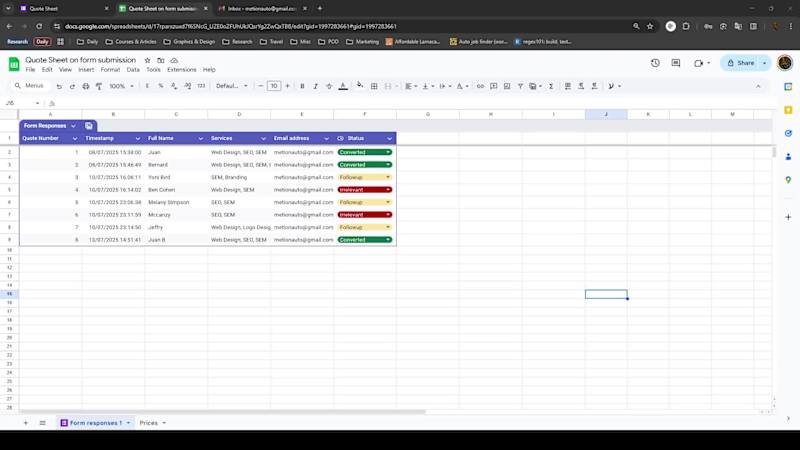Add a new sheet with plus button
The image size is (800, 450).
click(x=26, y=423)
